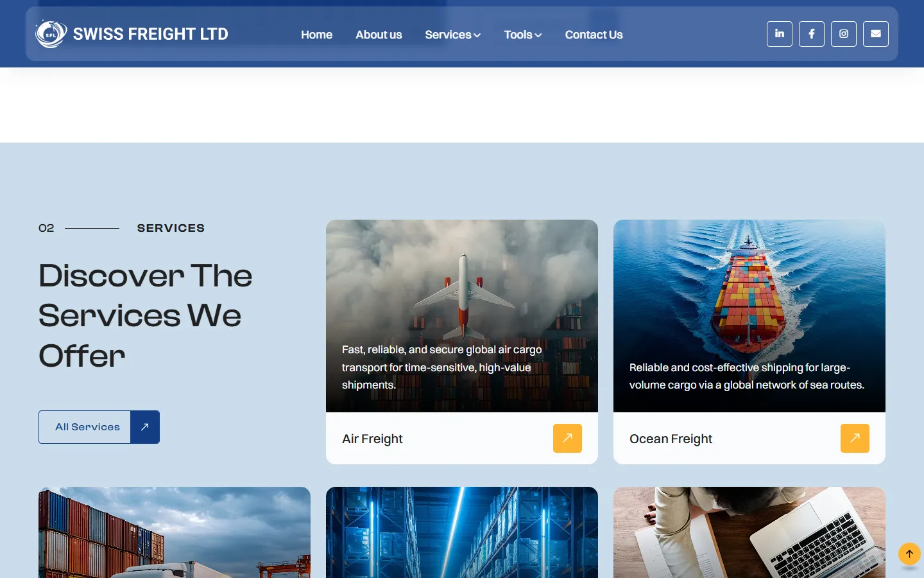Click the yellow arrow on Ocean Freight card
Image resolution: width=924 pixels, height=578 pixels.
(x=855, y=438)
